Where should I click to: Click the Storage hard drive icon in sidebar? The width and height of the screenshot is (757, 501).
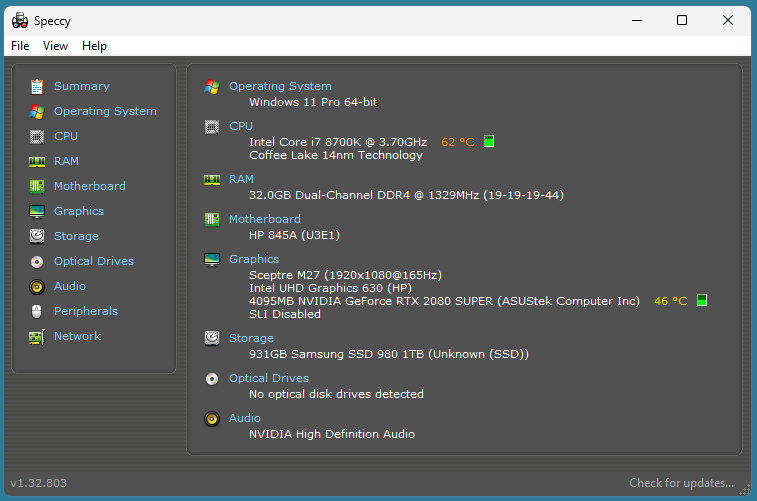pyautogui.click(x=37, y=236)
